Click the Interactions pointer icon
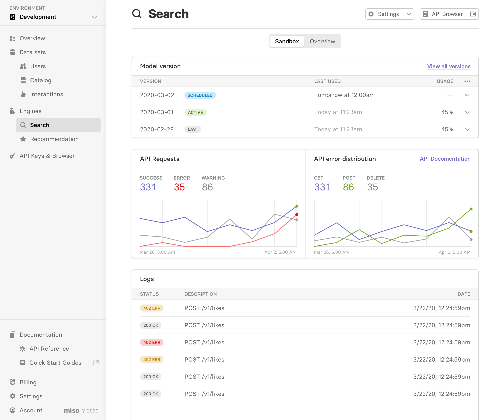 23,94
